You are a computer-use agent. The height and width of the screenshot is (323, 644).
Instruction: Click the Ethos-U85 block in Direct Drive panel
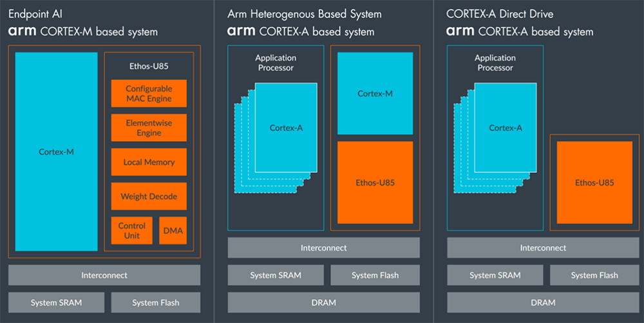pos(594,182)
